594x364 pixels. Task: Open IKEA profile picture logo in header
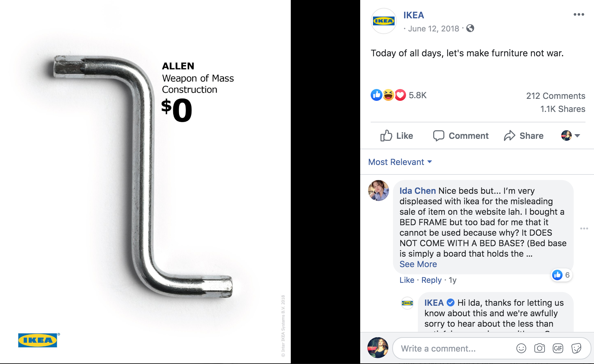tap(383, 21)
